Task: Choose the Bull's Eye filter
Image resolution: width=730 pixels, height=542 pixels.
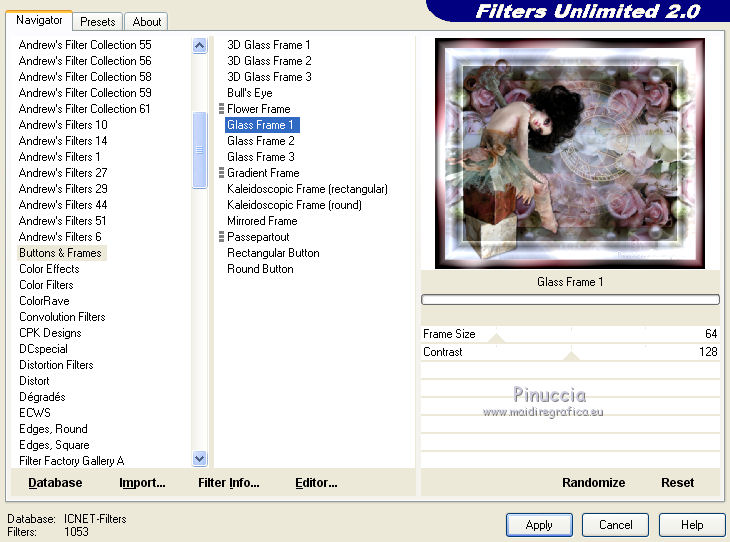Action: click(x=250, y=93)
